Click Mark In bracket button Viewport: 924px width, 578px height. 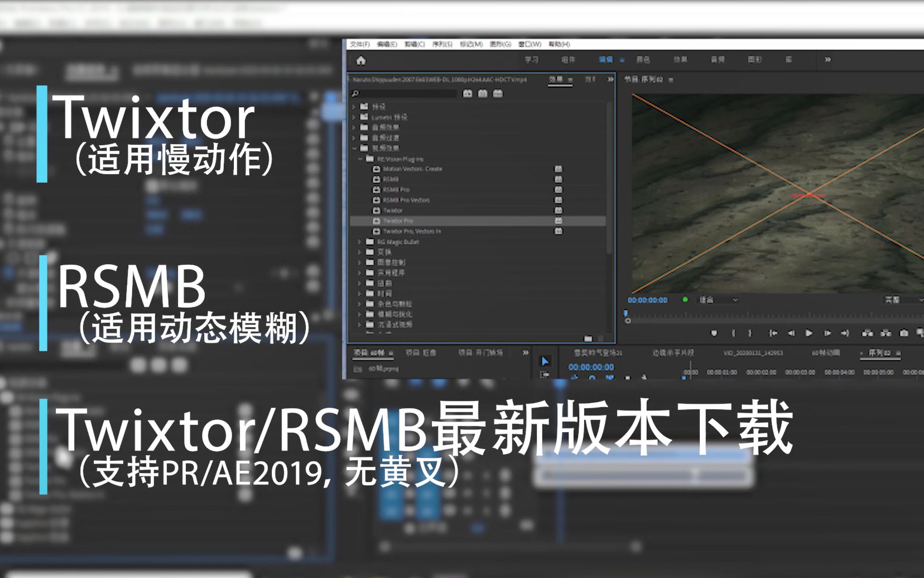pyautogui.click(x=734, y=333)
